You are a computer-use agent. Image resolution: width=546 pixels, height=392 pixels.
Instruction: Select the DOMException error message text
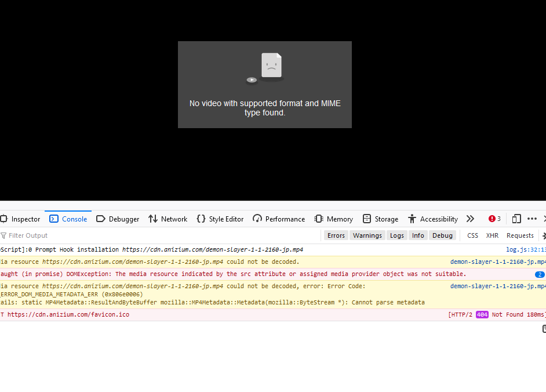233,274
